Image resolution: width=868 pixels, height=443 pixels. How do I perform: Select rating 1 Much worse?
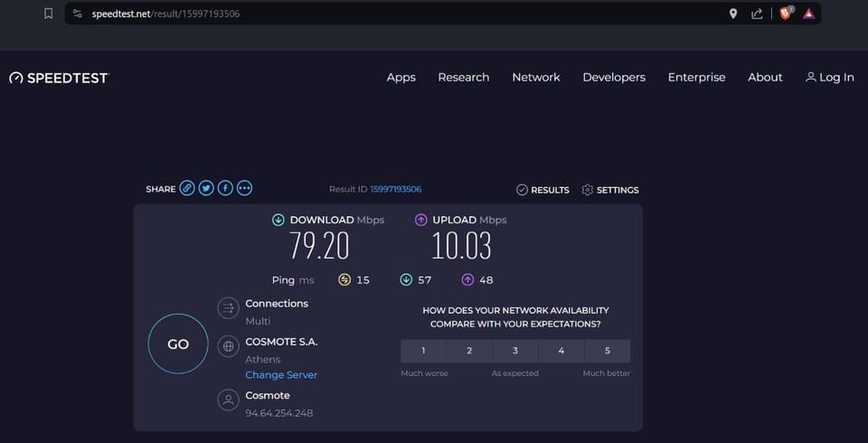tap(423, 351)
